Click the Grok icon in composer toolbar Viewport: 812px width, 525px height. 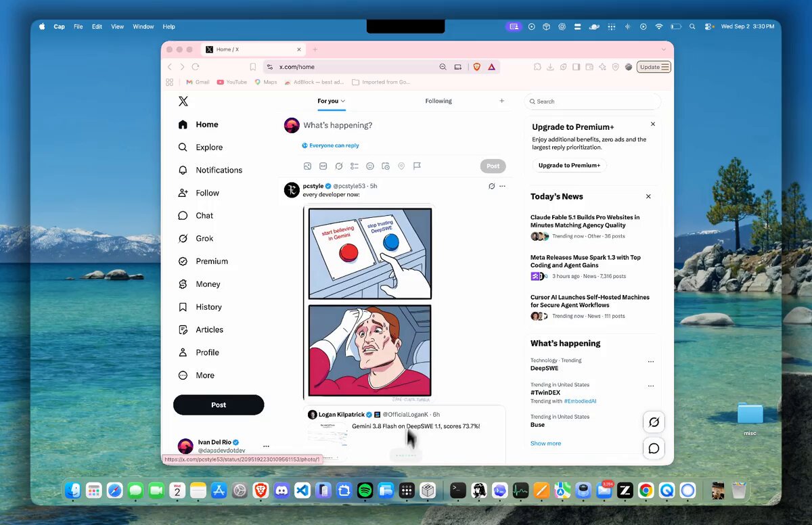pos(339,166)
